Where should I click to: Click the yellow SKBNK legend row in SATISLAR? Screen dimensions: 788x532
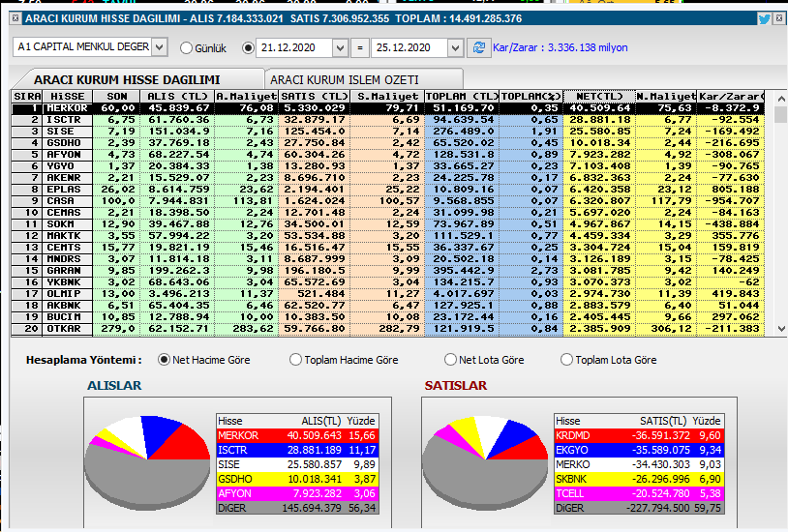point(639,479)
